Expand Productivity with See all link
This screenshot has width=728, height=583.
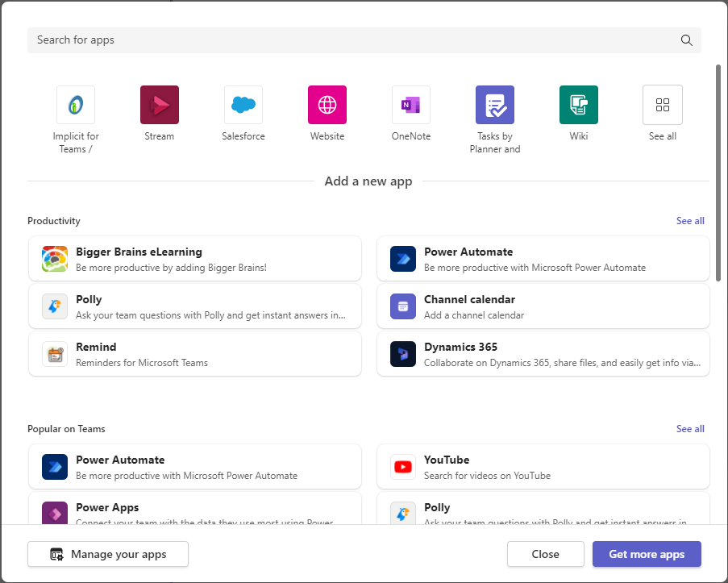690,221
